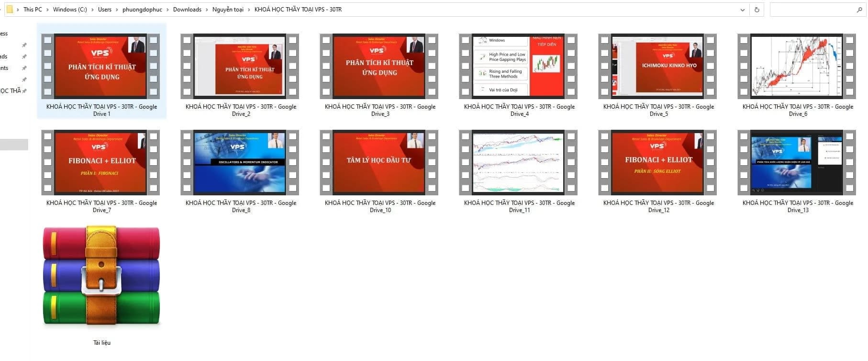Select video thumbnail for Google Drive_3

point(379,66)
